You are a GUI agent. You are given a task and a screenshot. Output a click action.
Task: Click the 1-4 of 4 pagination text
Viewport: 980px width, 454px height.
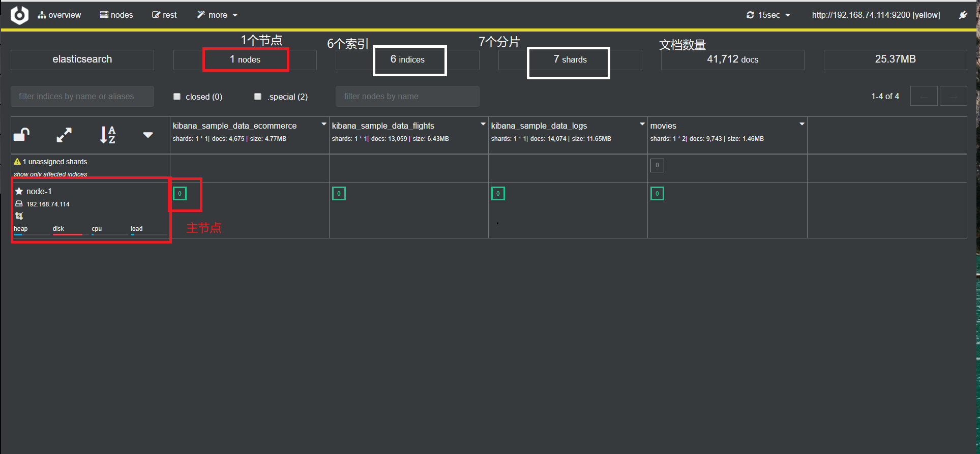pyautogui.click(x=885, y=97)
